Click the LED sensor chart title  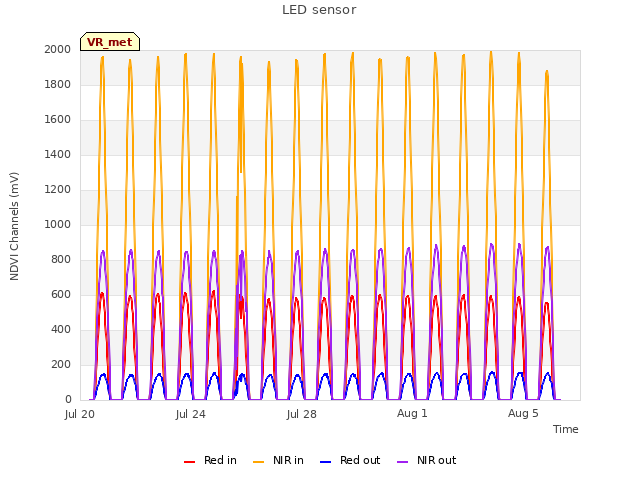[319, 10]
